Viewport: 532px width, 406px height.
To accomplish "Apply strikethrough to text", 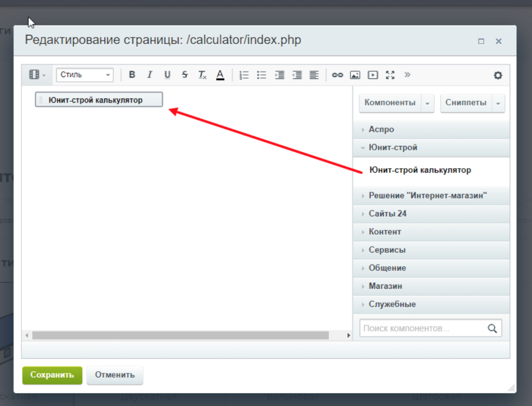I will click(184, 74).
